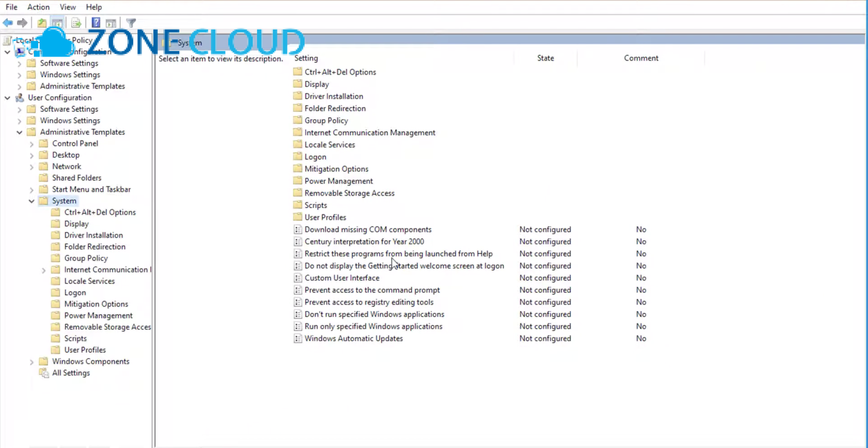Sort by the Comment column header
This screenshot has width=868, height=448.
click(x=641, y=58)
